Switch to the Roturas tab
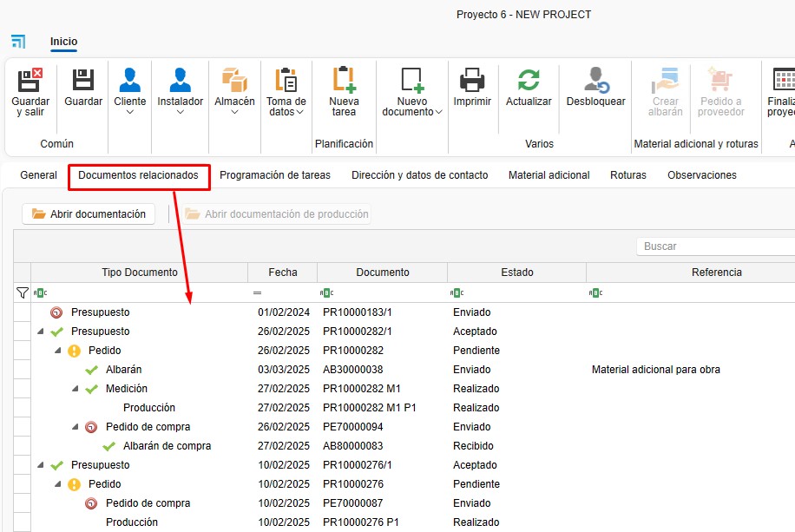The height and width of the screenshot is (532, 795). click(x=628, y=175)
